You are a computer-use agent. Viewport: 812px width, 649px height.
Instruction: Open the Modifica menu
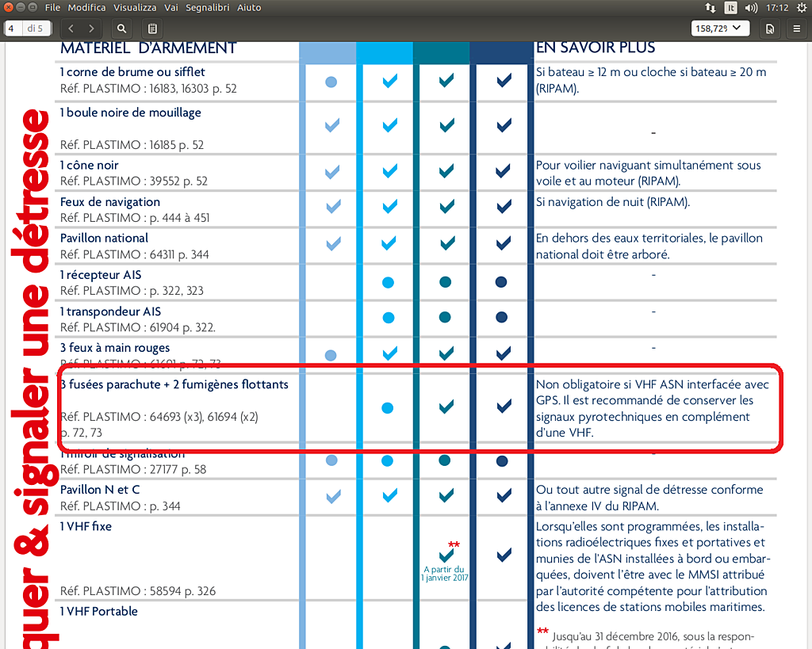(86, 8)
